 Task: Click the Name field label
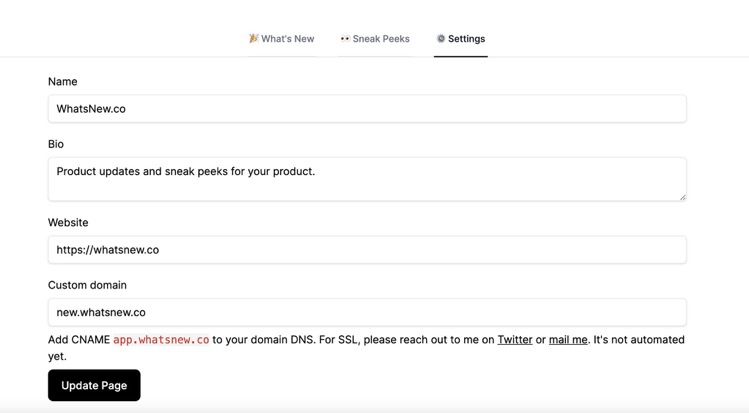63,82
